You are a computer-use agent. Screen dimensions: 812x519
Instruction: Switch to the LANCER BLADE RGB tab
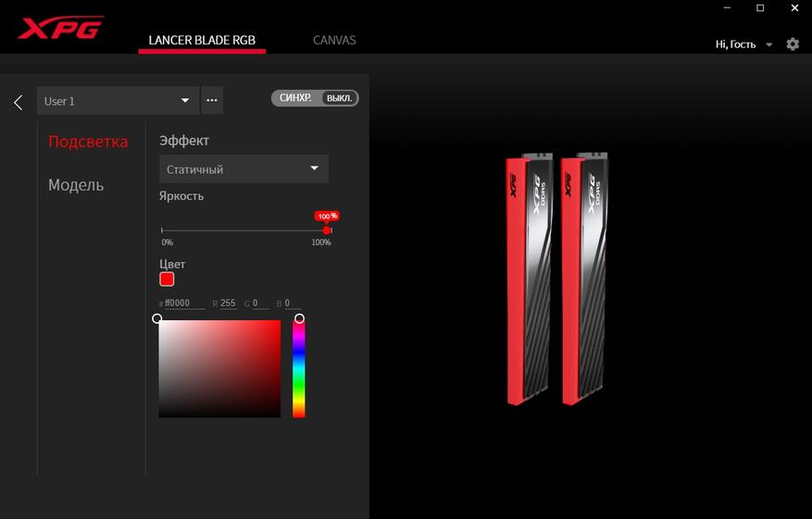tap(202, 41)
